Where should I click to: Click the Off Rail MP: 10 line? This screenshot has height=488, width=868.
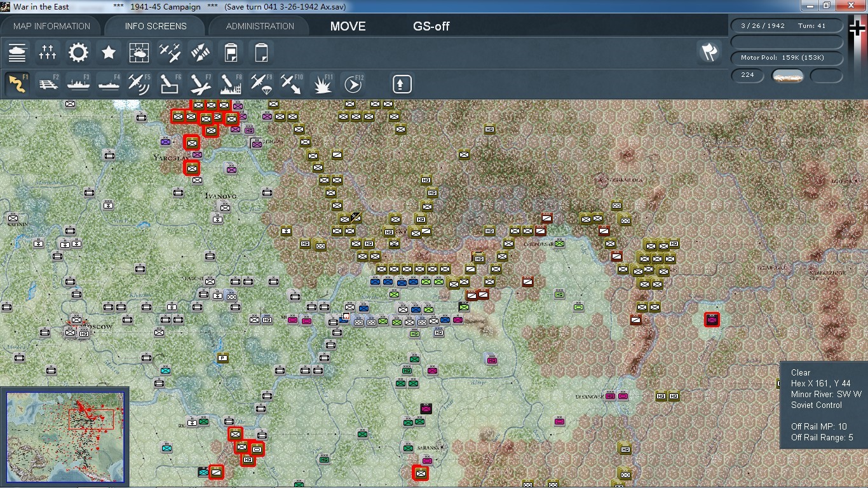click(x=819, y=426)
